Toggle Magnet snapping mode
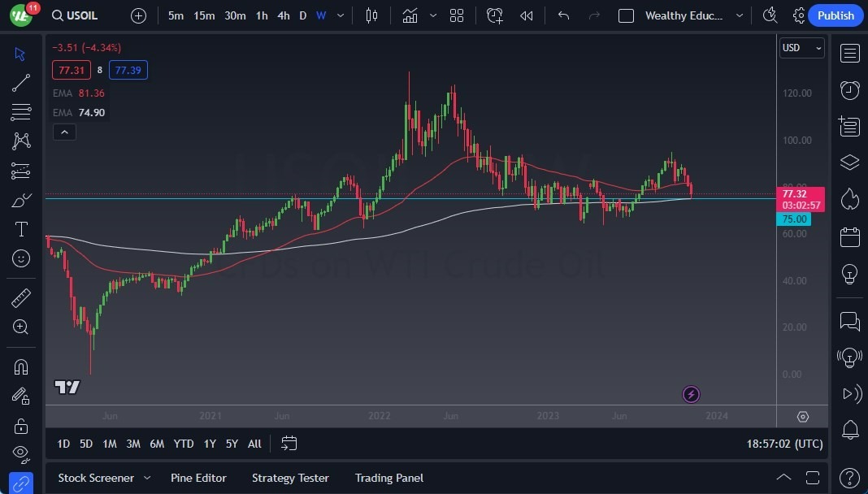Viewport: 868px width, 494px height. 20,366
